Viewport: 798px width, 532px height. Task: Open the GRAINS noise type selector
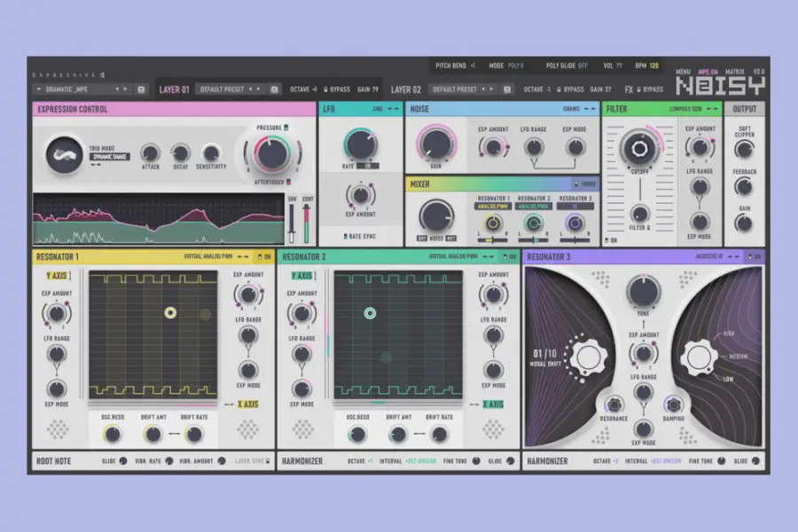point(572,108)
